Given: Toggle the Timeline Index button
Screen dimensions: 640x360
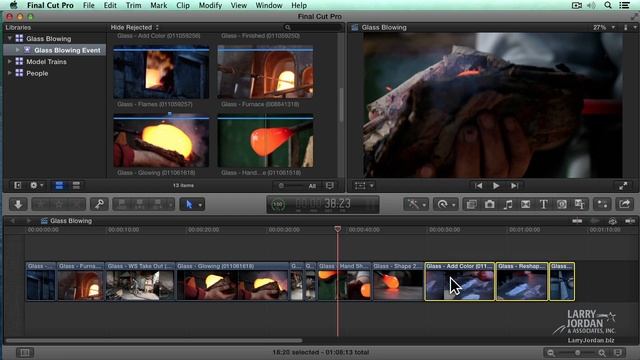Looking at the screenshot, I should (24, 352).
